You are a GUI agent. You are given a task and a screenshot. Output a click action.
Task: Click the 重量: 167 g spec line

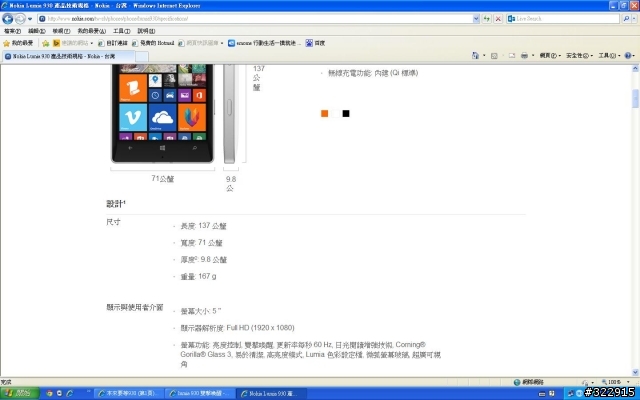click(198, 276)
